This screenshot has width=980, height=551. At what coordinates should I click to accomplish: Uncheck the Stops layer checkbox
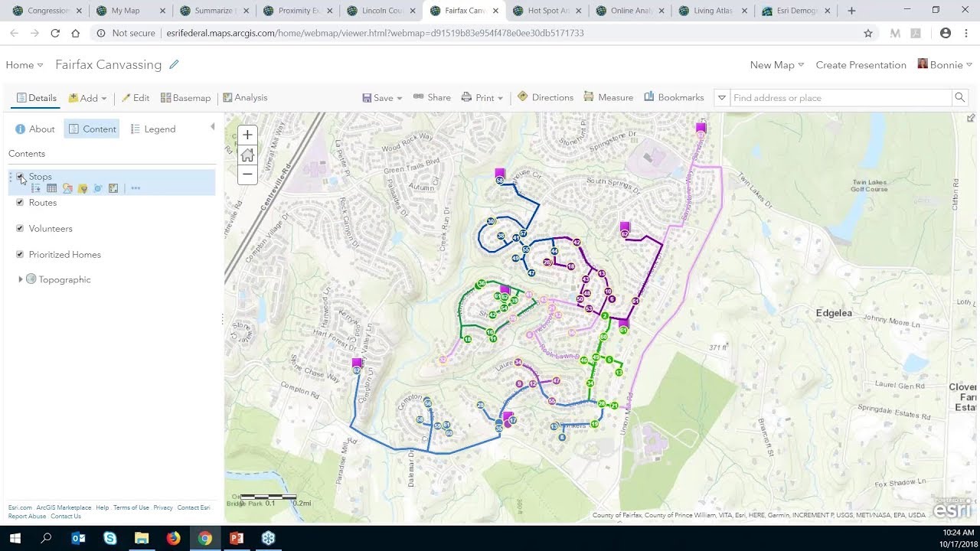click(x=20, y=177)
